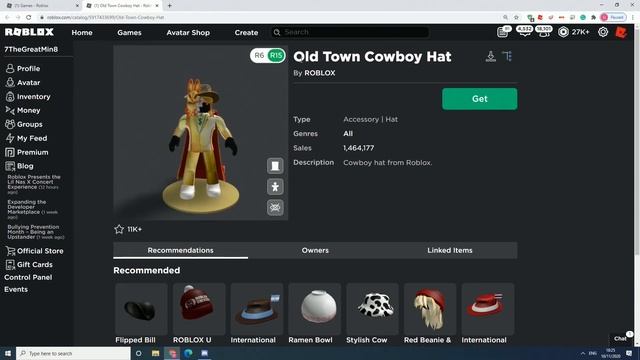Open the Ramen Bowl recommended item
Screen dimensions: 640x360
point(314,314)
